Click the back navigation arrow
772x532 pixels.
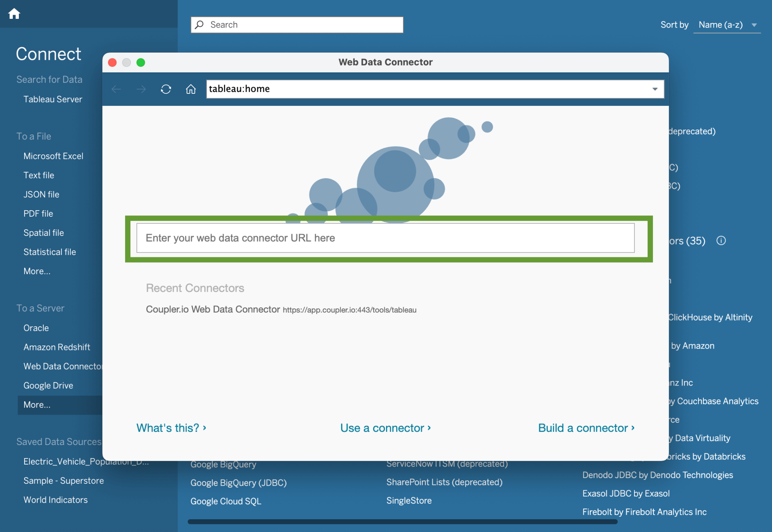click(x=116, y=89)
